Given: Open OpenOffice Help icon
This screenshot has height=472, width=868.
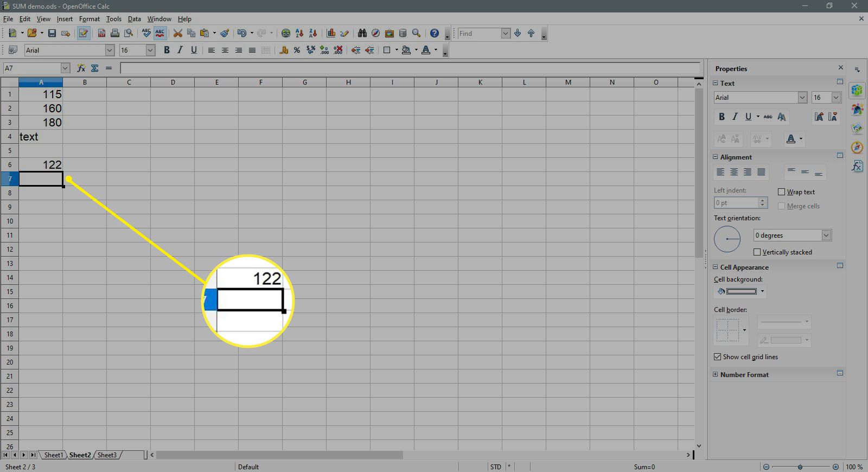Looking at the screenshot, I should pos(435,34).
